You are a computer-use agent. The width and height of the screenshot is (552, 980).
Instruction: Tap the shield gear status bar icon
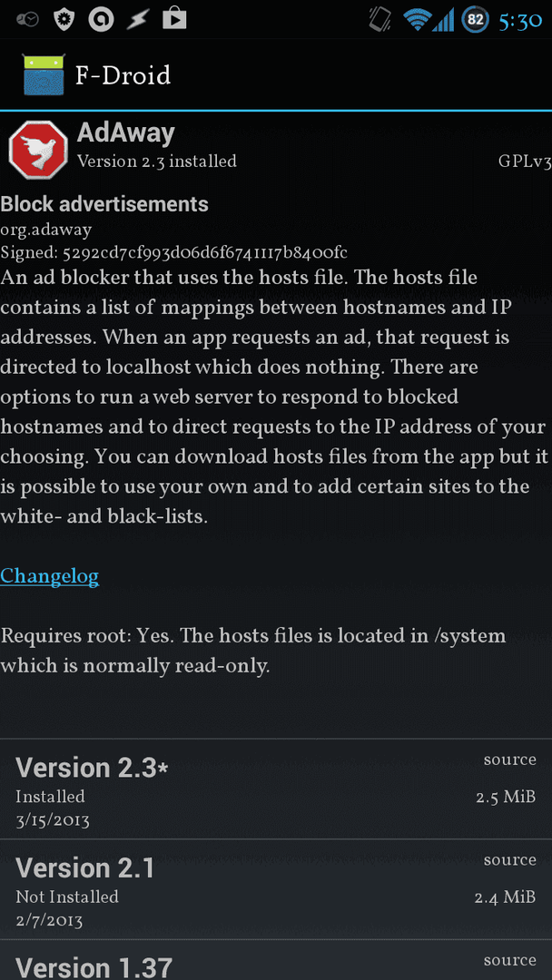point(64,19)
